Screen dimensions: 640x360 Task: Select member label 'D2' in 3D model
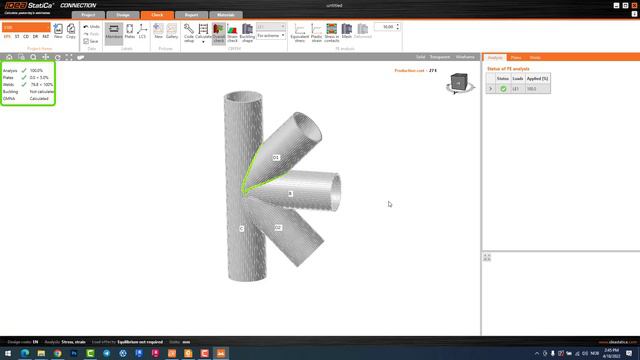(x=278, y=227)
